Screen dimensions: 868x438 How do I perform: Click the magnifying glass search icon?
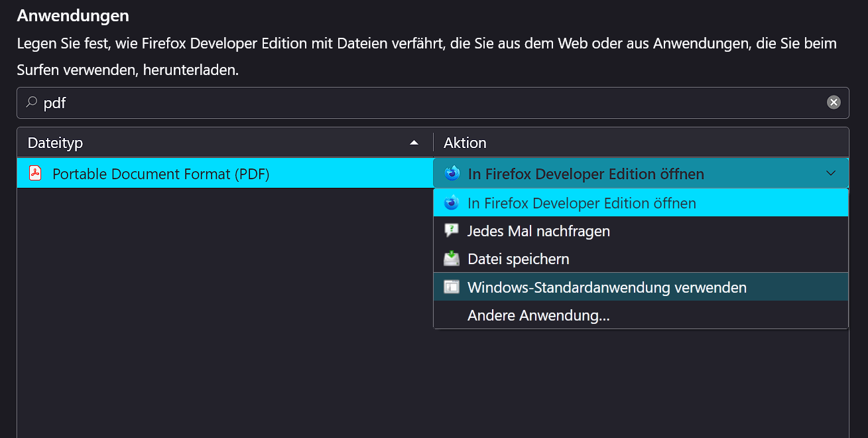[x=31, y=103]
